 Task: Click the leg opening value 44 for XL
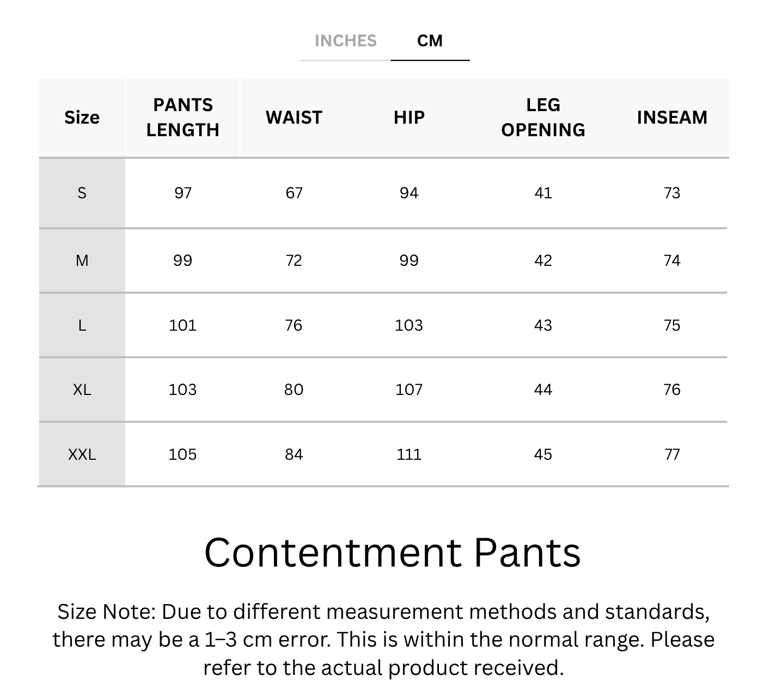point(543,389)
